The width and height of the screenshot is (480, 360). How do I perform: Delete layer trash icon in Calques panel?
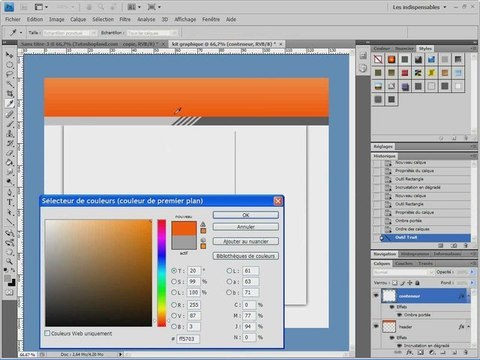(466, 352)
